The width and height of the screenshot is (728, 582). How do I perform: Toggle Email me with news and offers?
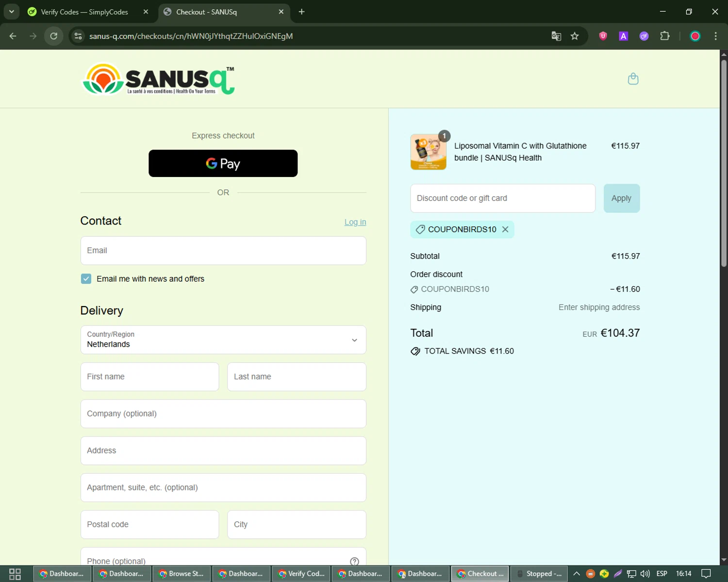click(x=86, y=279)
